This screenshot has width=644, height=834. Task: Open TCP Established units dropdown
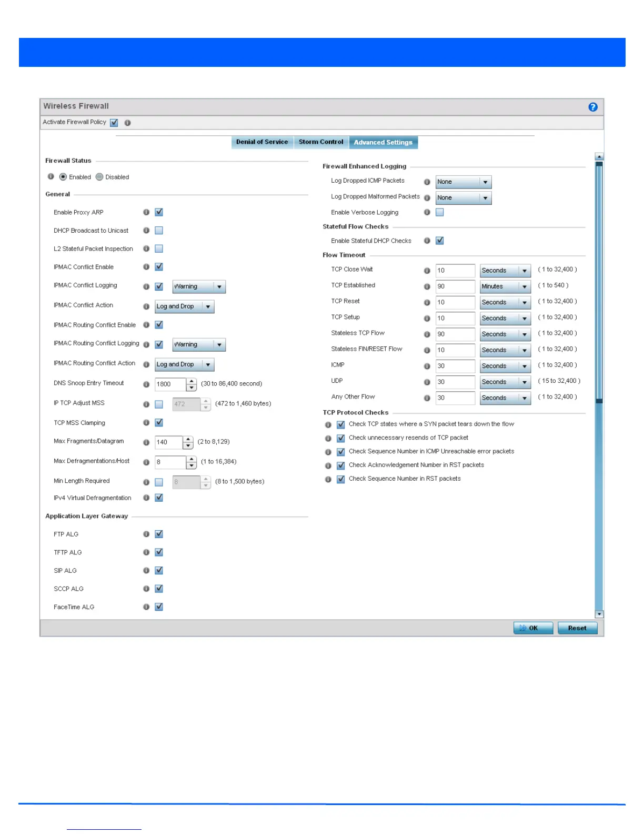pyautogui.click(x=505, y=286)
